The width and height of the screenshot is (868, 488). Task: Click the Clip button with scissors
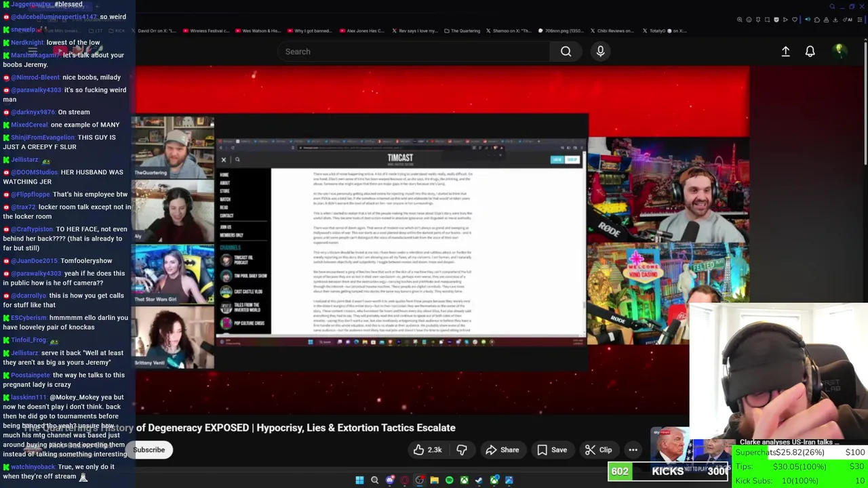[x=598, y=450]
